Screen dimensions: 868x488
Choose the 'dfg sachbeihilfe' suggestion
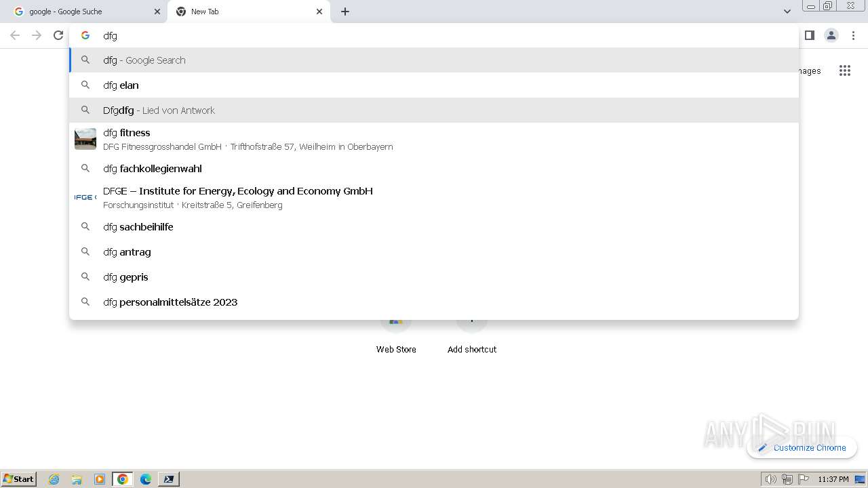click(x=434, y=227)
